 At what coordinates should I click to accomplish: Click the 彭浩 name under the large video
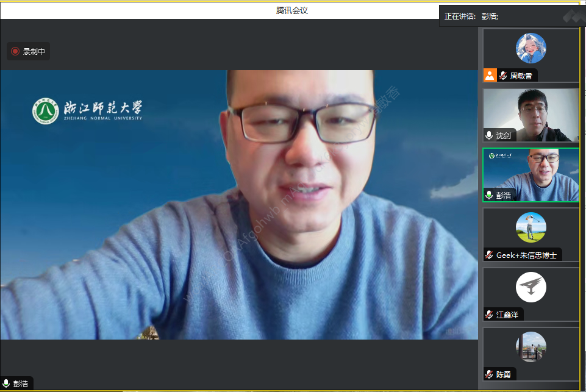tap(21, 384)
